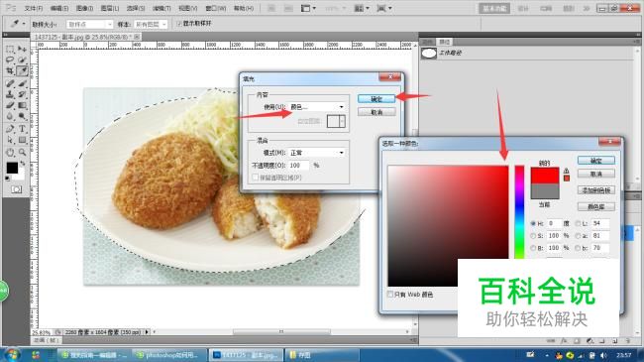Click OK in the Fill dialog
This screenshot has width=644, height=362.
coord(376,99)
